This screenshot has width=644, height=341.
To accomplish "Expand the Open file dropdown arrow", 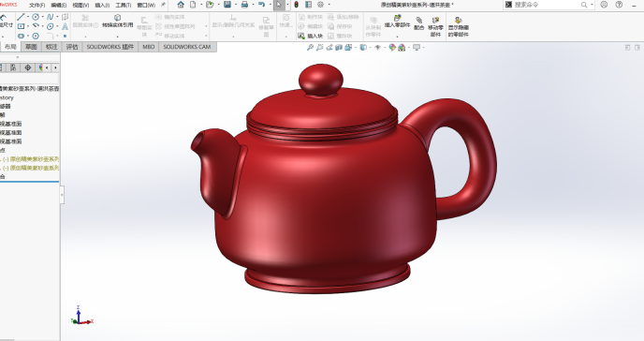I will 218,5.
